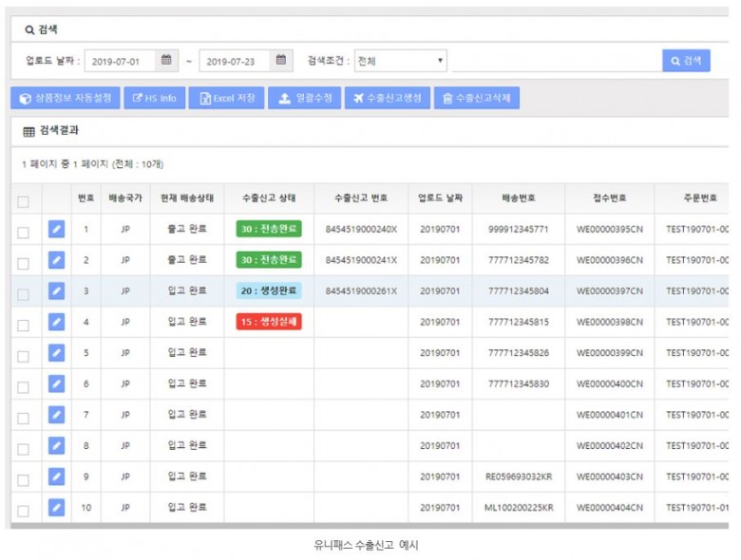Click receipt number WE00000395CN
The width and height of the screenshot is (741, 560).
(x=610, y=230)
